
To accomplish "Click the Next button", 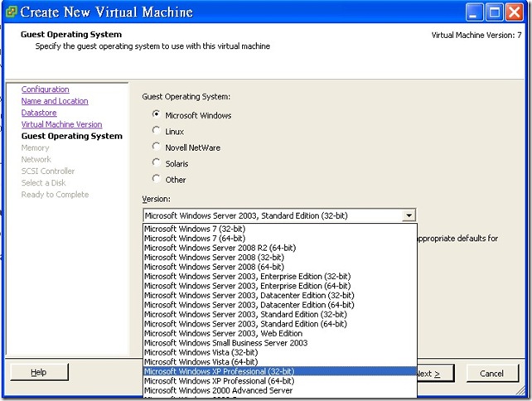I will pos(435,374).
